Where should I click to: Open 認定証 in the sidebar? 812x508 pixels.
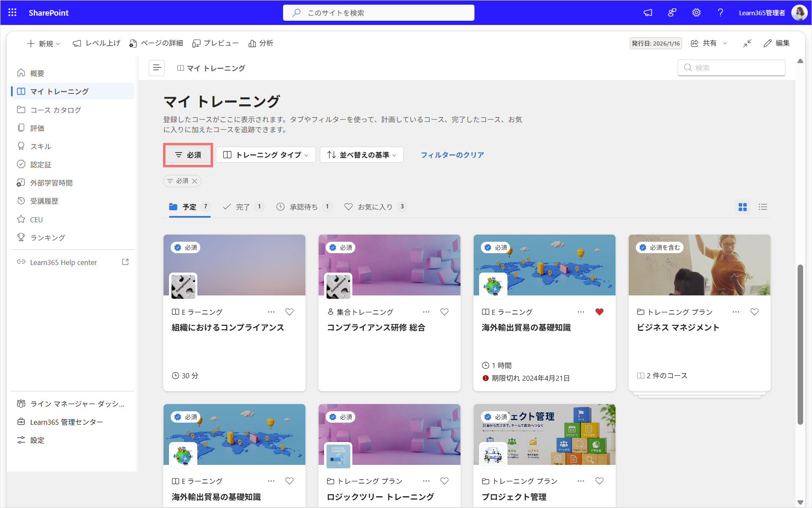pyautogui.click(x=73, y=164)
